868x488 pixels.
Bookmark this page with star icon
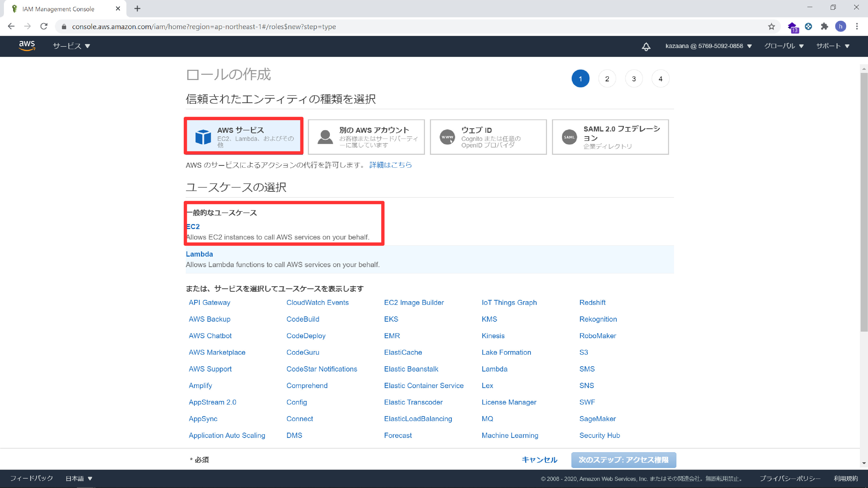[771, 26]
